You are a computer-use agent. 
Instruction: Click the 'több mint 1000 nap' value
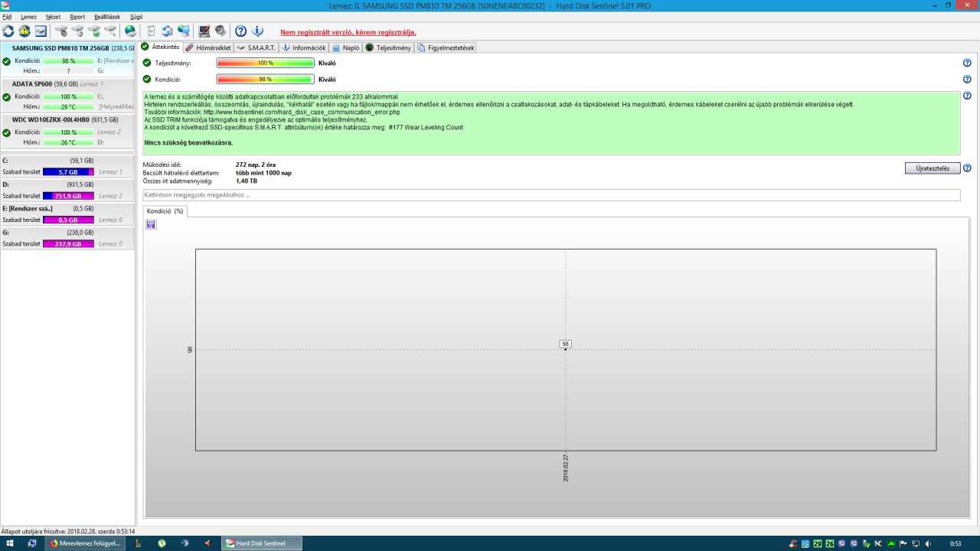(263, 173)
